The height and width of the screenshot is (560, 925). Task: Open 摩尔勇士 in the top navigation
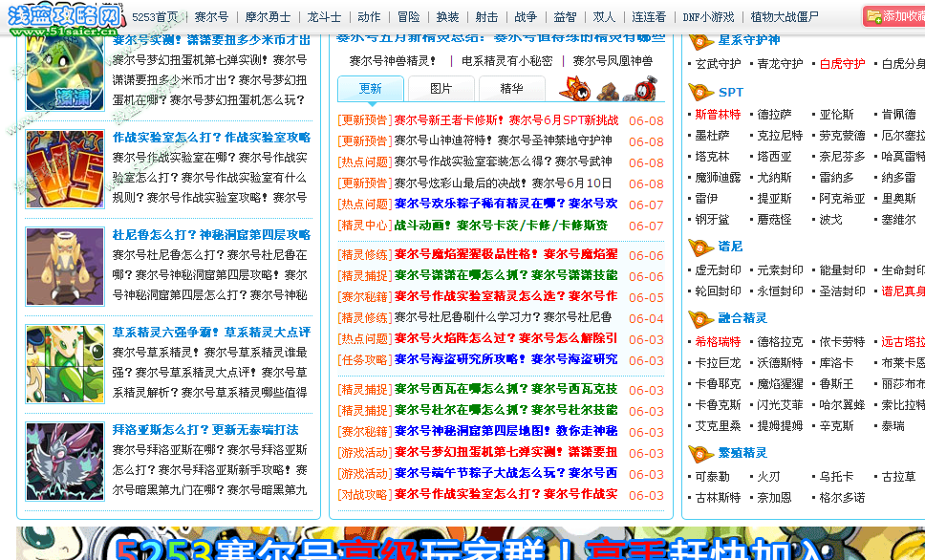point(268,17)
